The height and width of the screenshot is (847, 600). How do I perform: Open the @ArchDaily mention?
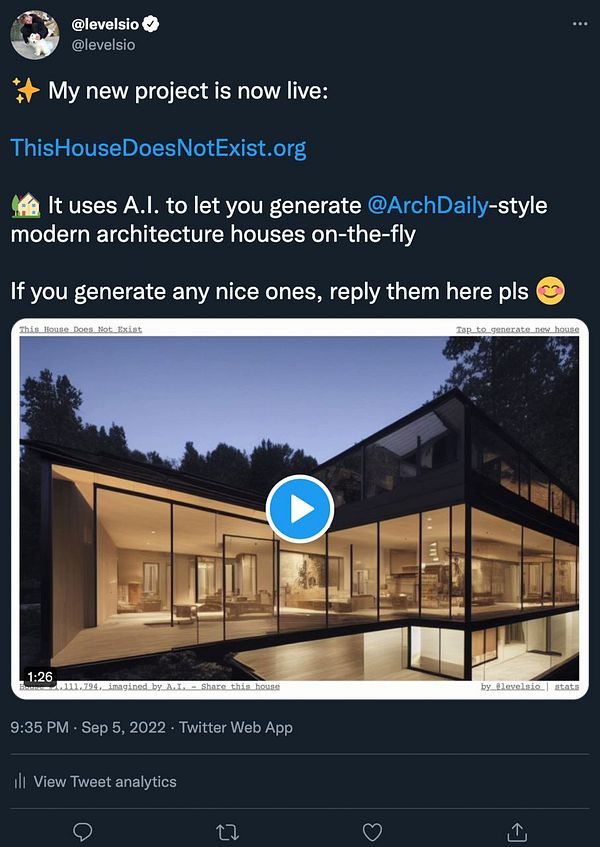tap(428, 205)
